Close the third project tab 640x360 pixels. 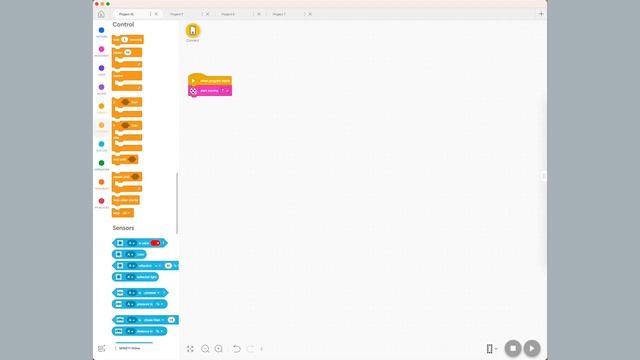259,14
